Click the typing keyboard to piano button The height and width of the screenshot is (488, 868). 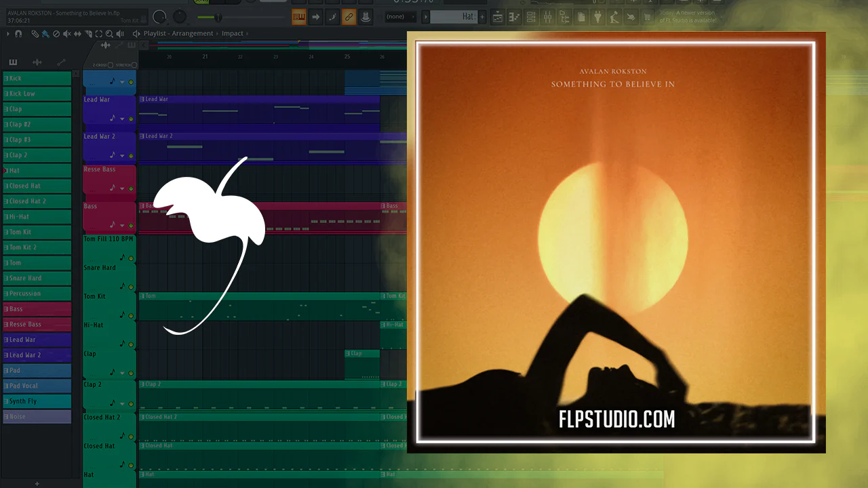[x=298, y=16]
